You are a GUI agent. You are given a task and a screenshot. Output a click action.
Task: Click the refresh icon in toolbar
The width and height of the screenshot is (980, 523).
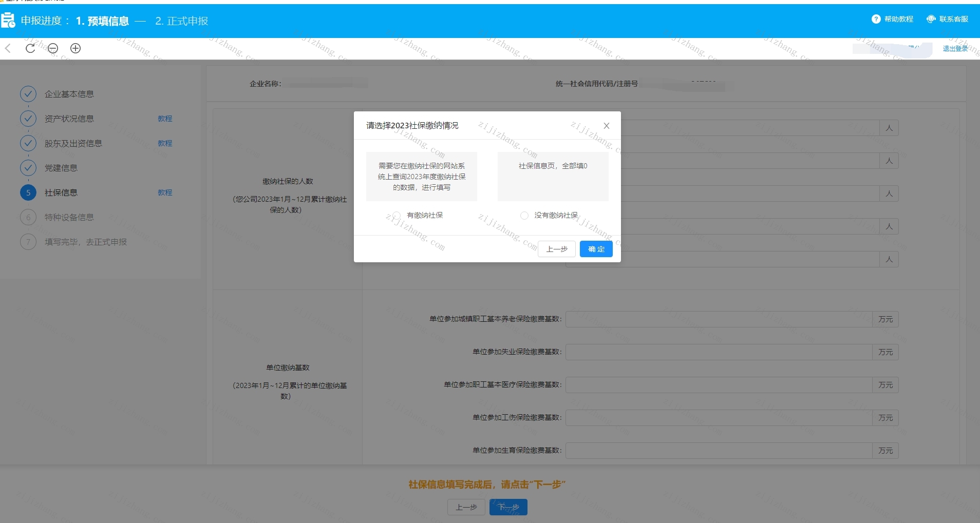[x=30, y=48]
